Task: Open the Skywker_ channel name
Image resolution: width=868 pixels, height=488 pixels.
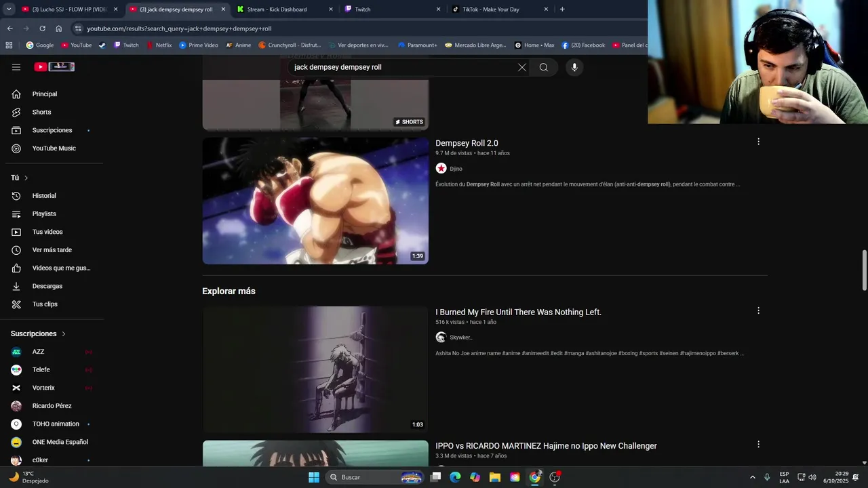Action: pos(460,338)
